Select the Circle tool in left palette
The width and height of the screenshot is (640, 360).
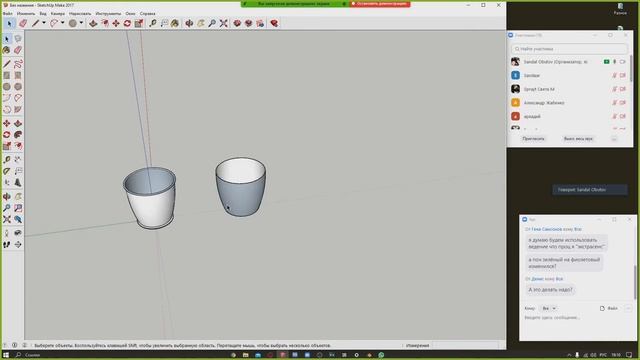7,87
